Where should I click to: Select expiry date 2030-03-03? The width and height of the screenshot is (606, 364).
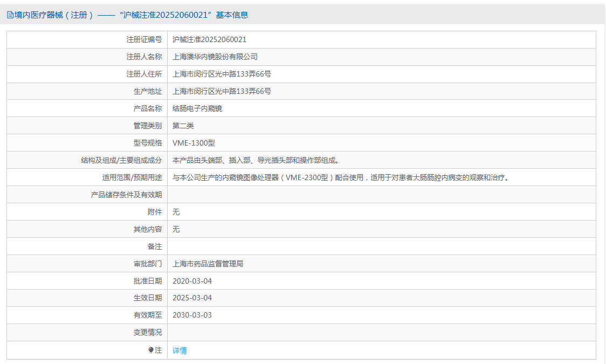192,315
